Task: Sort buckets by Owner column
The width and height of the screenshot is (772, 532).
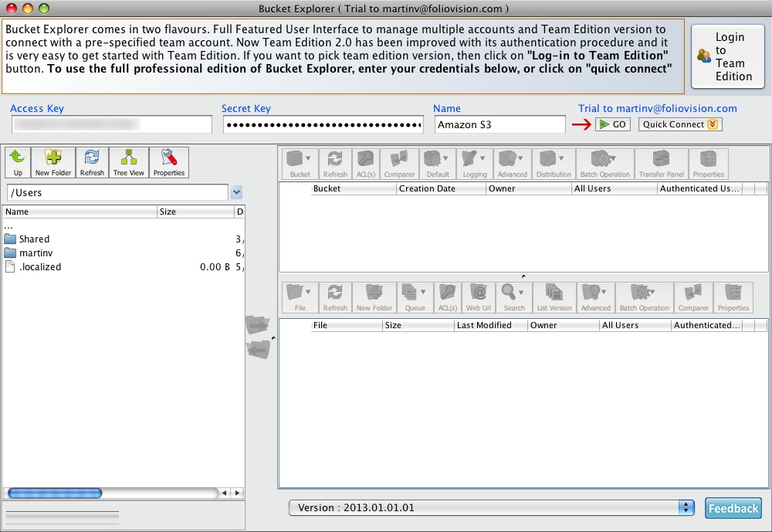Action: [x=529, y=188]
